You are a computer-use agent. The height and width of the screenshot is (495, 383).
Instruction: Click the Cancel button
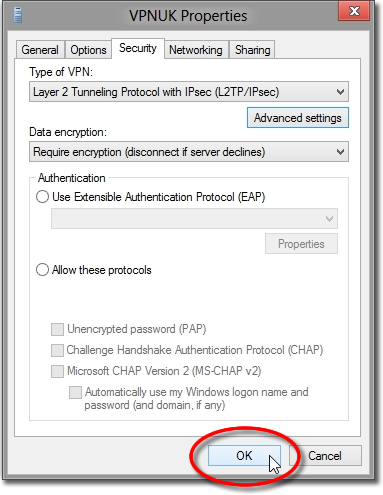click(x=325, y=455)
